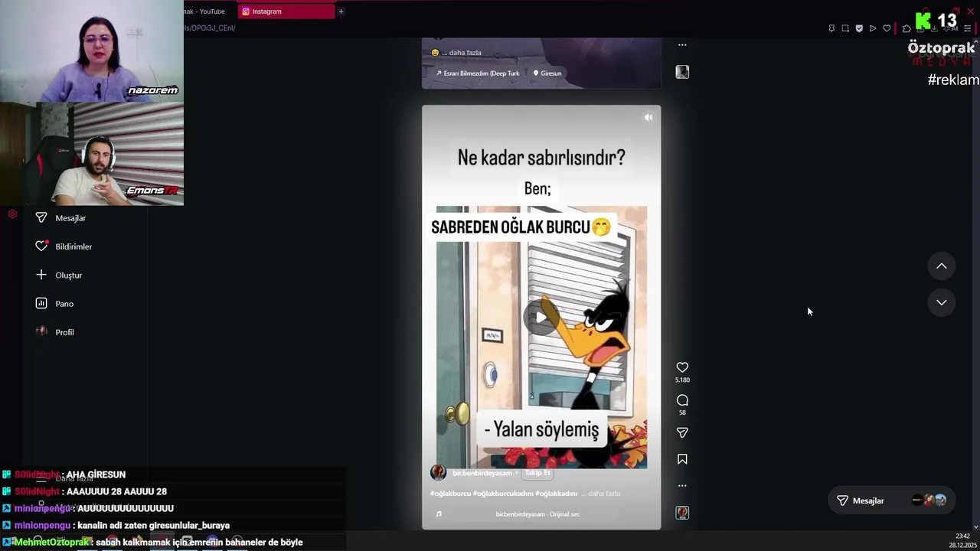
Task: Open the #oğlakburcukadını hashtag
Action: click(503, 494)
